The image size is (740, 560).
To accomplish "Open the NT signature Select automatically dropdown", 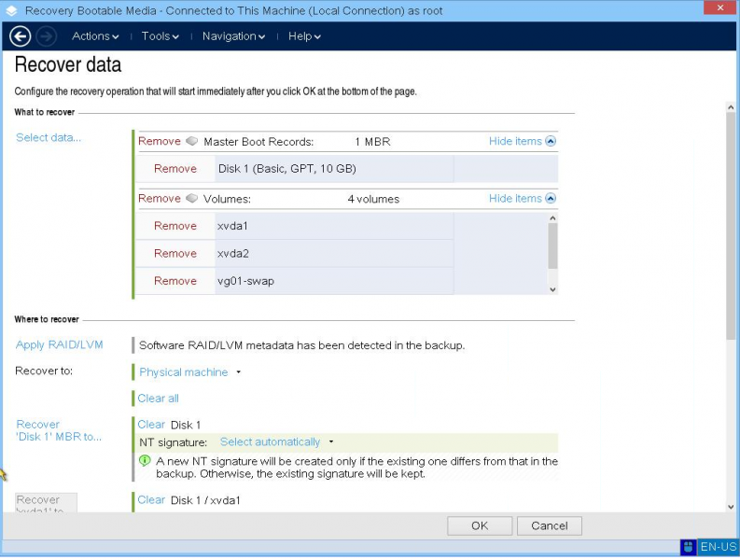I will pos(276,442).
